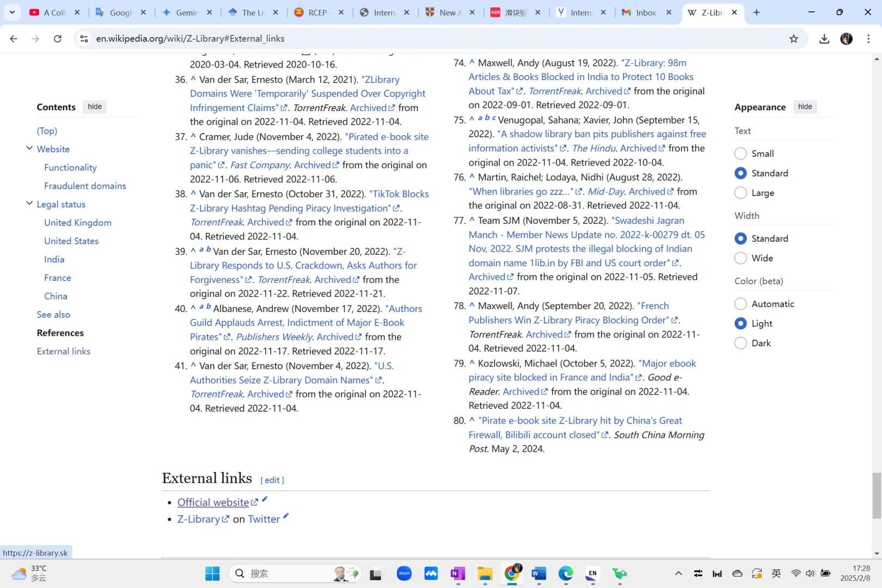Select Automatic color mode
Screen dimensions: 882x588
[740, 304]
